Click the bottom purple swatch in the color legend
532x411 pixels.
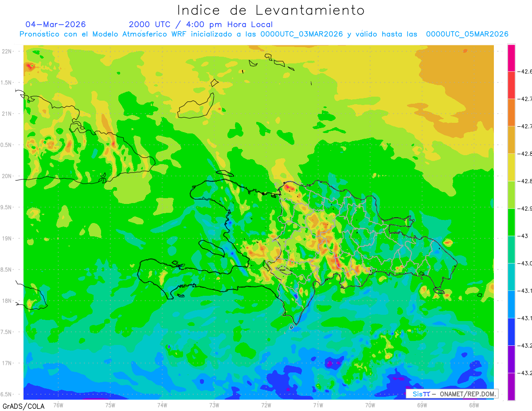(511, 386)
